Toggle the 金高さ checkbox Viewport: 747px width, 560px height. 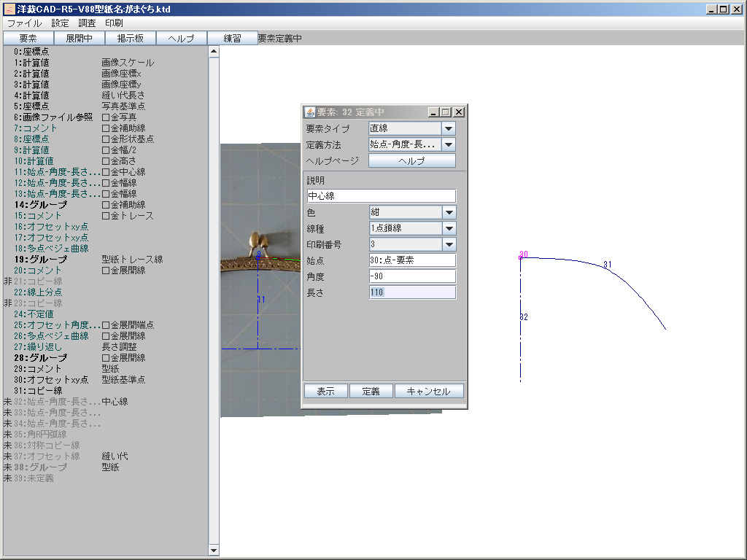[106, 161]
